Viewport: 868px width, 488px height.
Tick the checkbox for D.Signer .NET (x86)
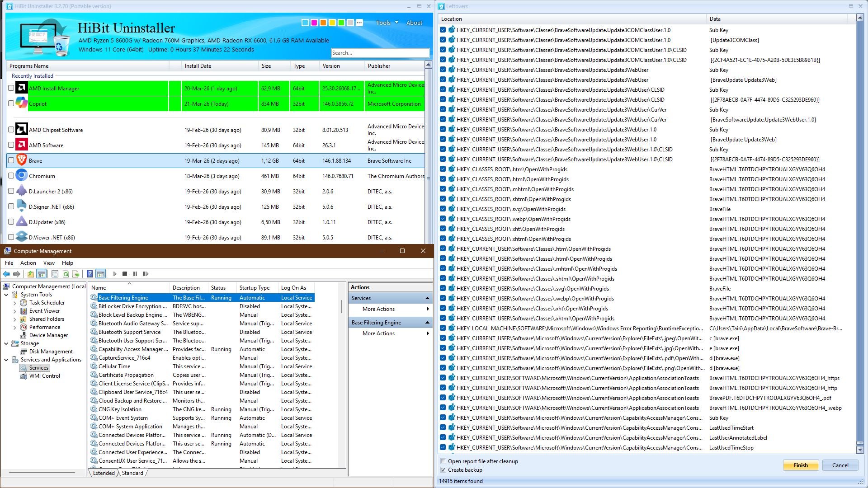point(11,206)
